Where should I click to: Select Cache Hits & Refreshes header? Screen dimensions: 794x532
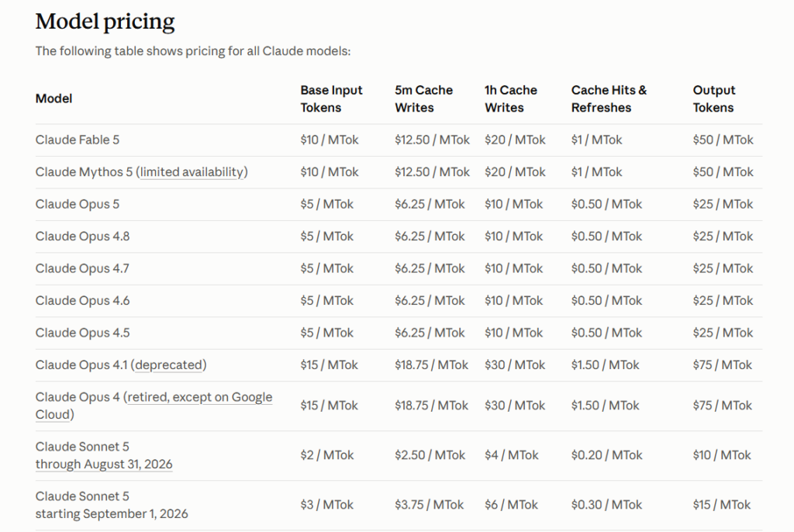(x=609, y=98)
